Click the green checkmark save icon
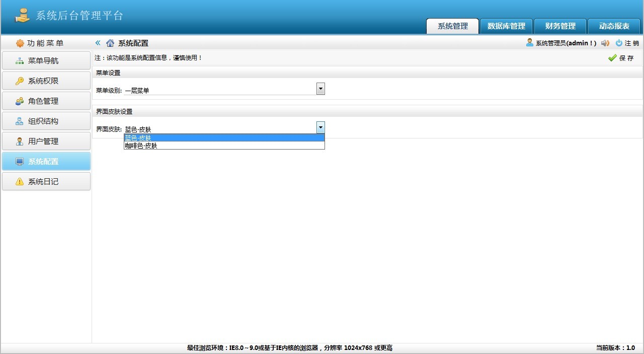This screenshot has height=354, width=644. click(x=612, y=58)
